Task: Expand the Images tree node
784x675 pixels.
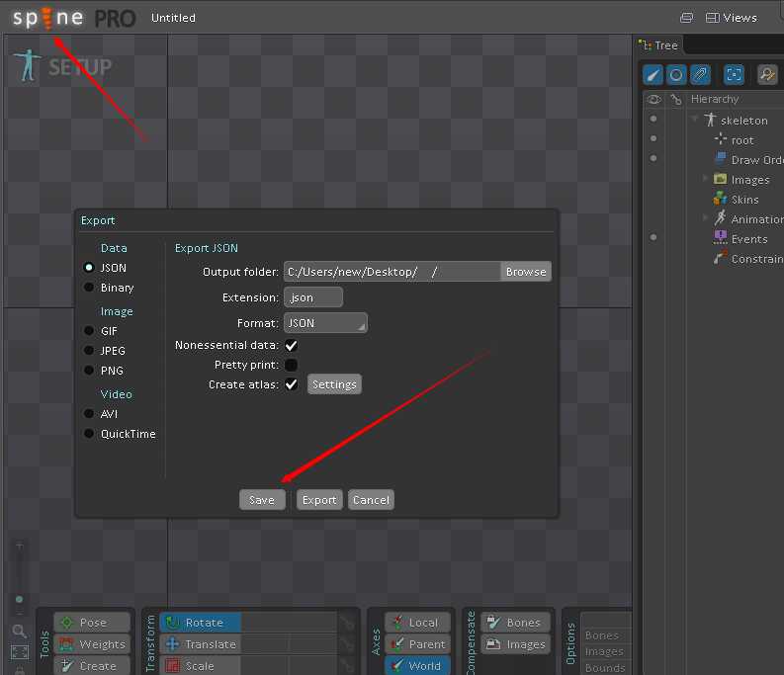Action: tap(705, 178)
